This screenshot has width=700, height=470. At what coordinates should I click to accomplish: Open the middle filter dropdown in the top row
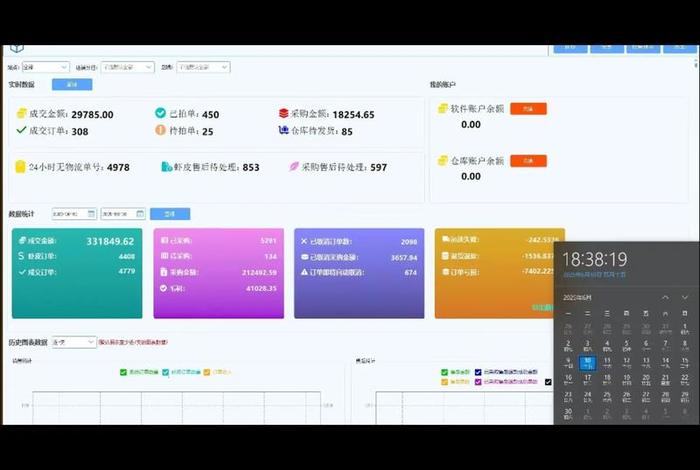(128, 67)
